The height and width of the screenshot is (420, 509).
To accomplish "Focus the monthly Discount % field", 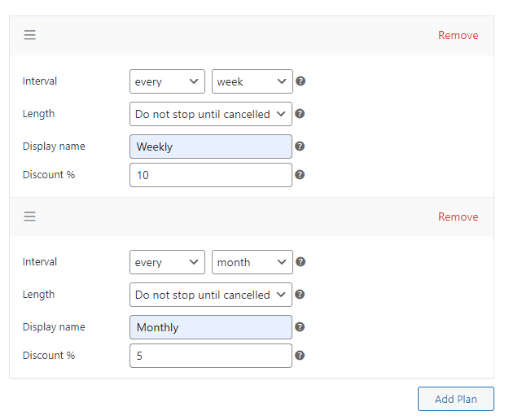I will click(x=211, y=356).
